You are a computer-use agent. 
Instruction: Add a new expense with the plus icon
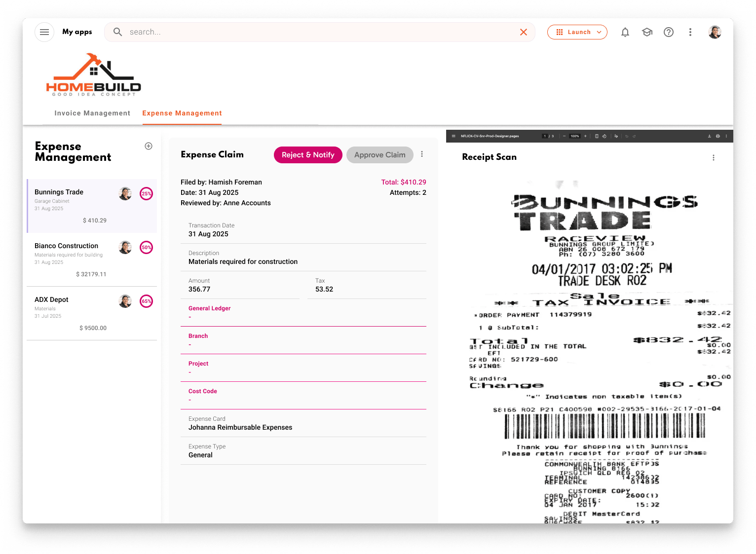pyautogui.click(x=149, y=146)
